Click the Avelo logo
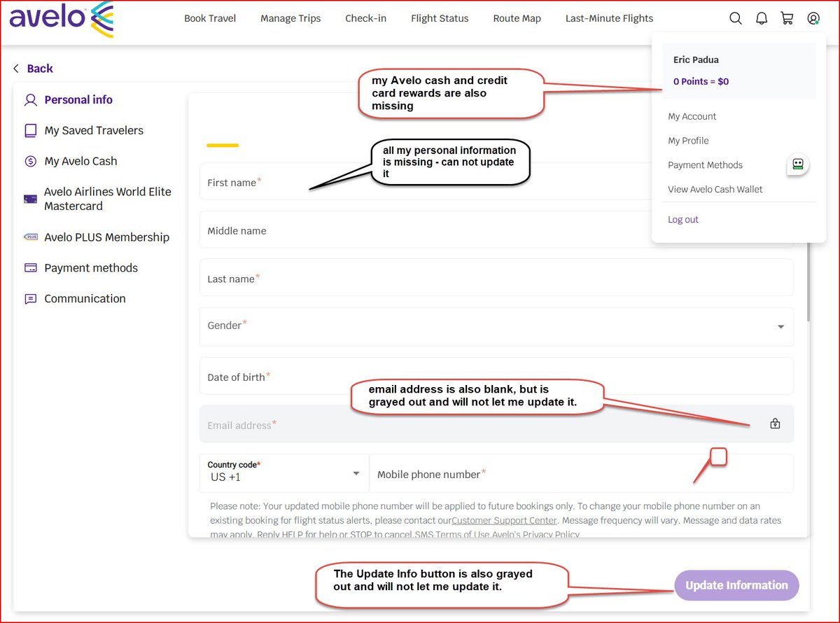 61,19
